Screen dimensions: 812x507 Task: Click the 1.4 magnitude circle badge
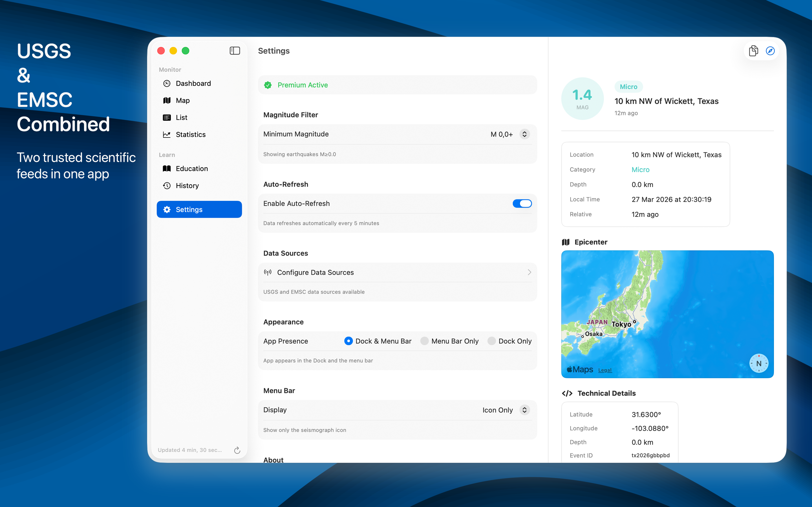pos(582,99)
